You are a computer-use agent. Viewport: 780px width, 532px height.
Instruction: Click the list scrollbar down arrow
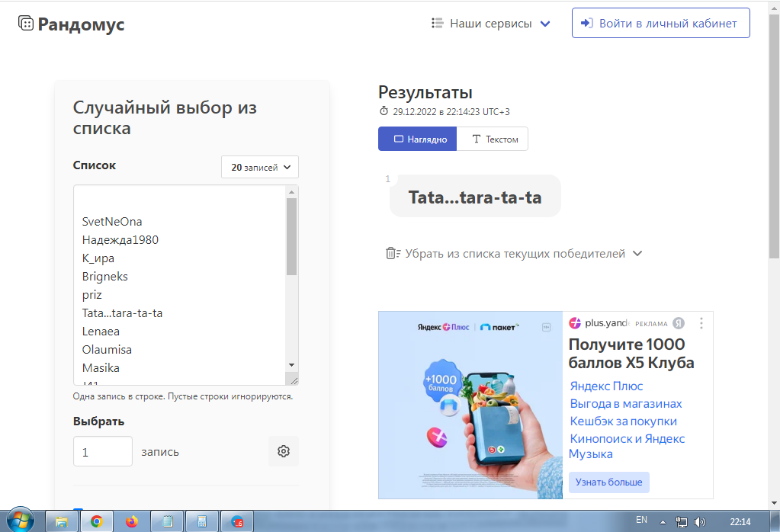(x=291, y=365)
